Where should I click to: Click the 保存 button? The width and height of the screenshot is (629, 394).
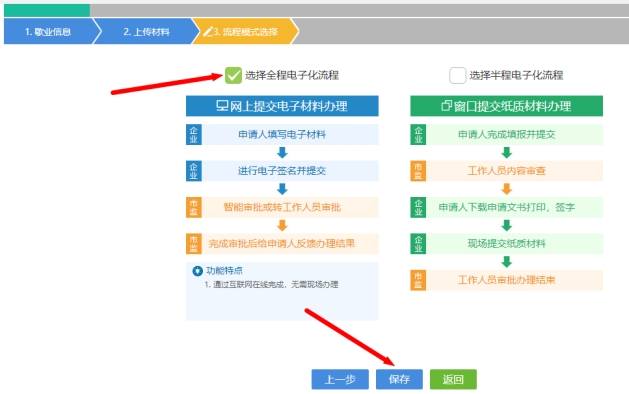tap(399, 379)
